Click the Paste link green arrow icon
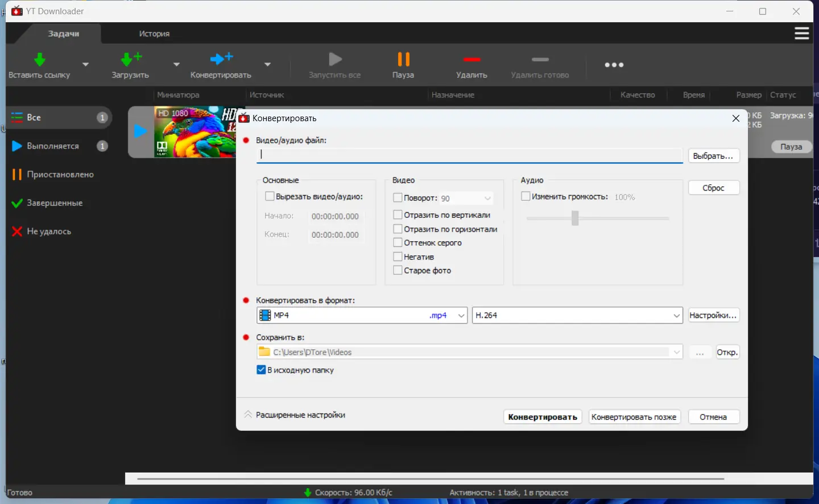This screenshot has width=819, height=504. point(39,59)
